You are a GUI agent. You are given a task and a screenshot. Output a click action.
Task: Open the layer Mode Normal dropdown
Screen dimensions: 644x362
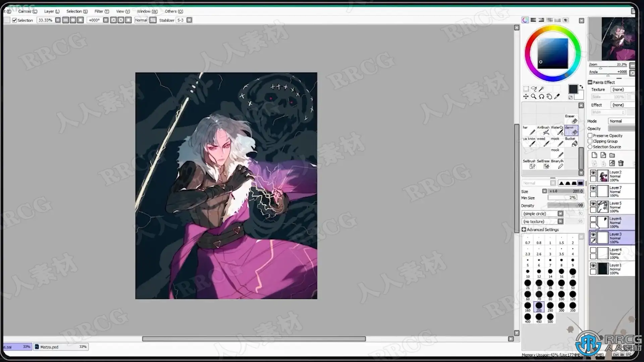621,121
